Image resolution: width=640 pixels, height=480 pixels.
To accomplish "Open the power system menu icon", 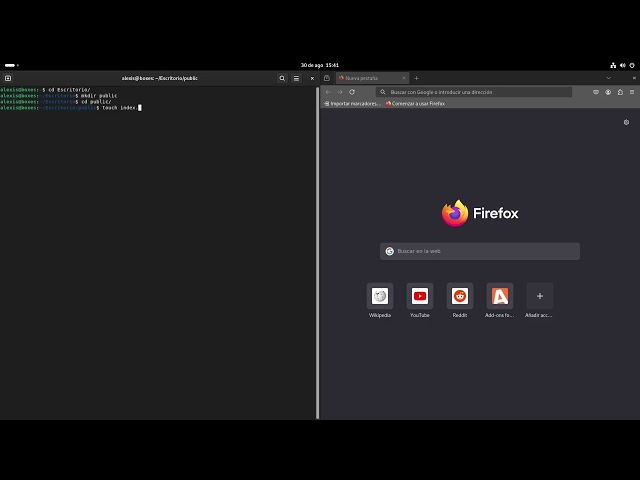I will click(632, 65).
